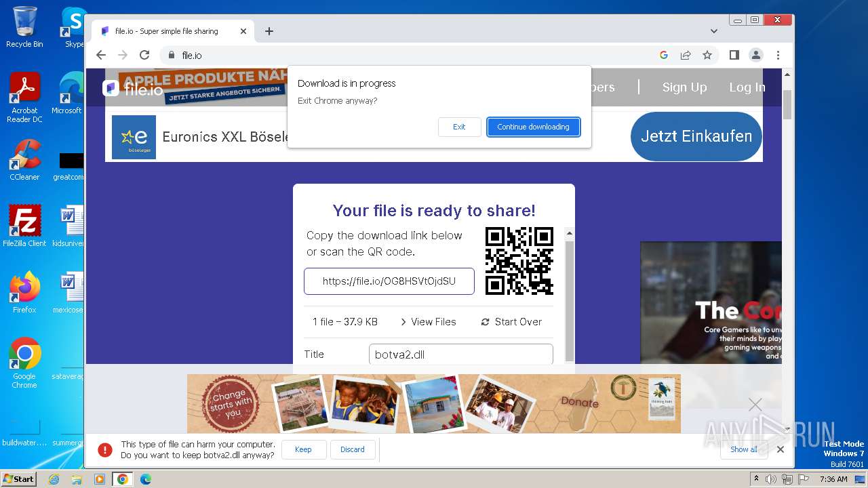Click the QR code image
The image size is (868, 488).
click(519, 261)
